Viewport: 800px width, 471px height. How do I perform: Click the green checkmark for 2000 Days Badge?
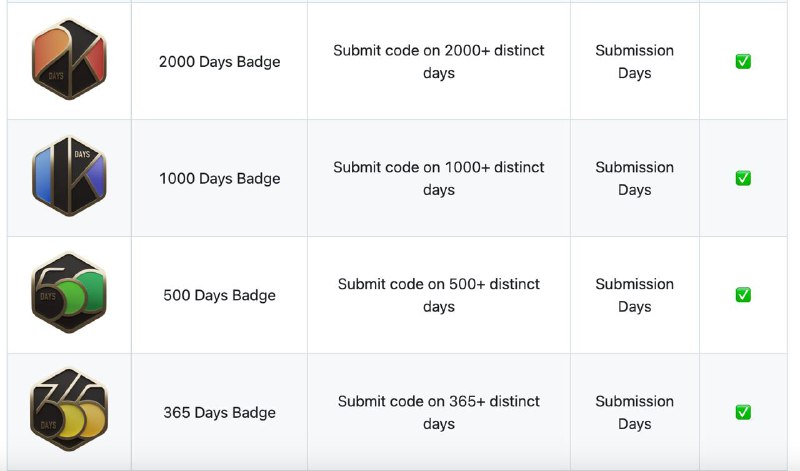tap(743, 62)
